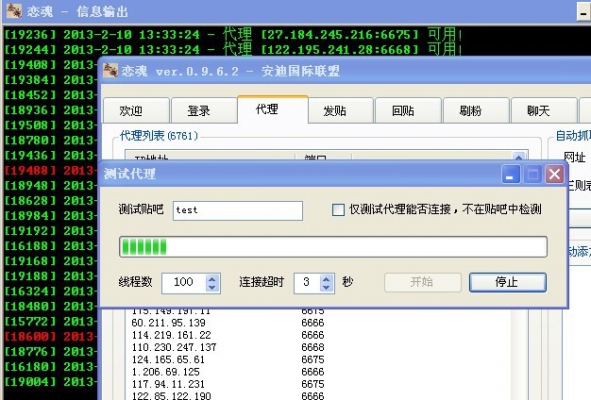
Task: Click the proxy list scrollbar up arrow
Action: click(x=519, y=157)
